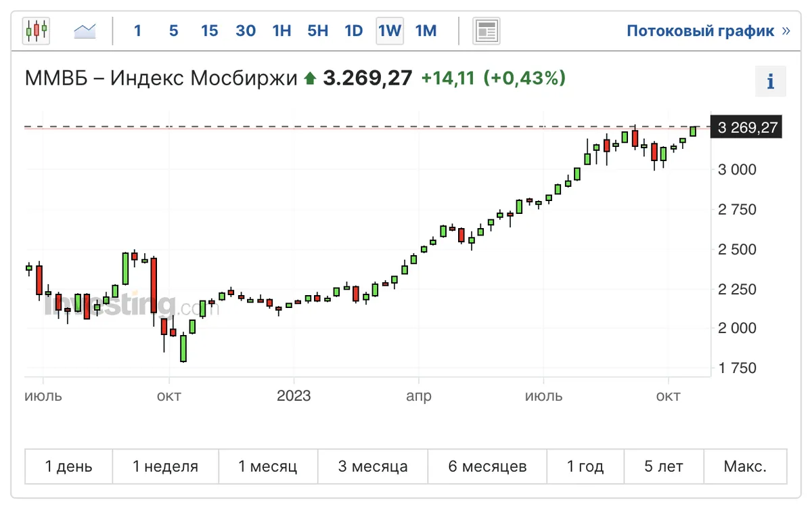Set interval to 5H
812x509 pixels.
point(317,30)
